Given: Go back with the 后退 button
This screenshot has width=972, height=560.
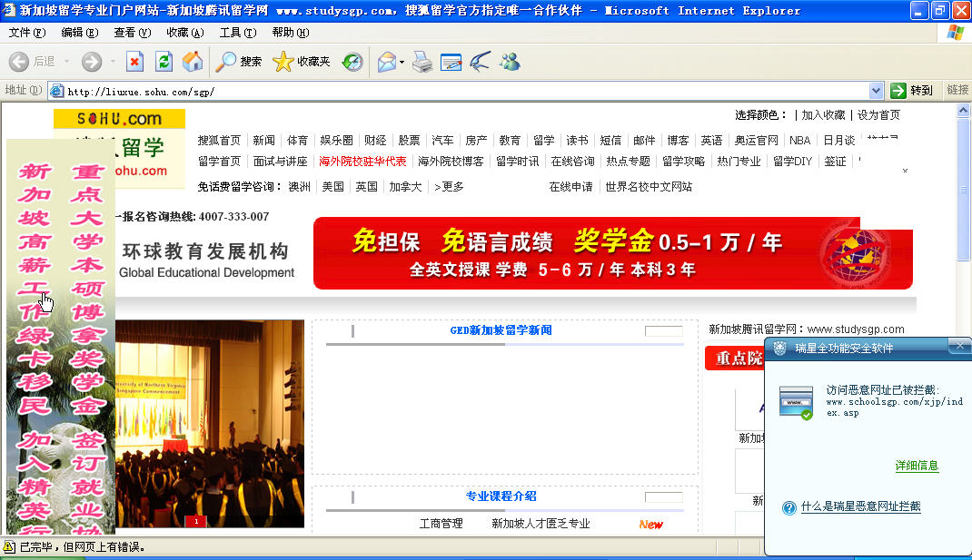Looking at the screenshot, I should pyautogui.click(x=31, y=62).
